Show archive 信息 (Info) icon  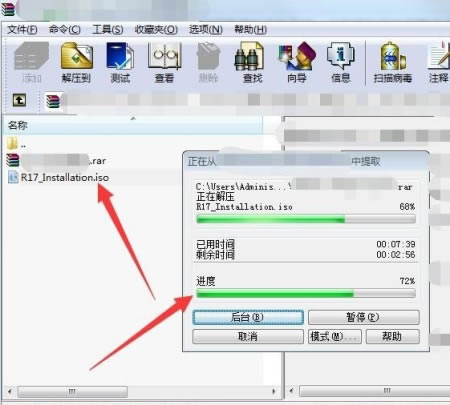click(x=341, y=63)
